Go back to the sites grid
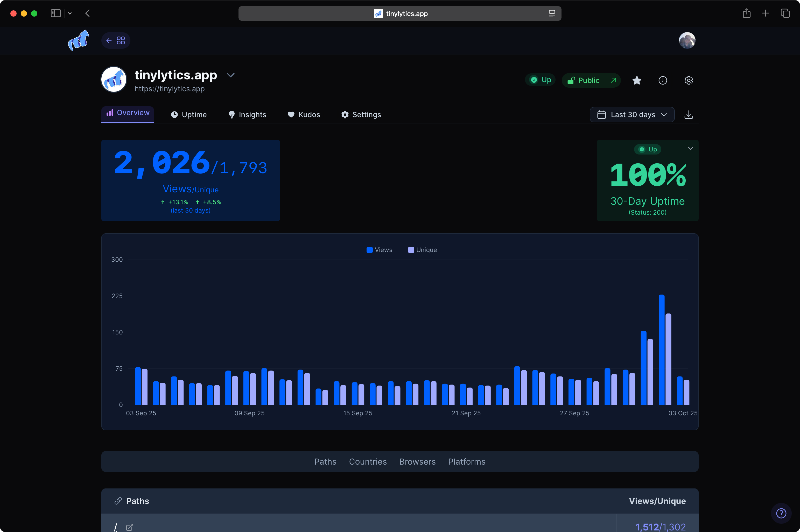The width and height of the screenshot is (800, 532). [116, 41]
